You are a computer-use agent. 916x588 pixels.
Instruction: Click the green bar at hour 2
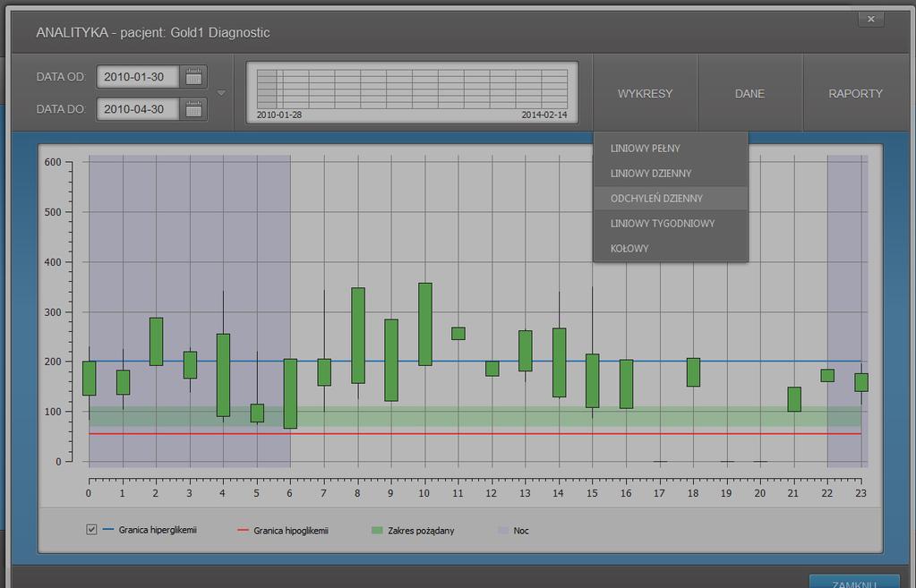click(x=156, y=342)
